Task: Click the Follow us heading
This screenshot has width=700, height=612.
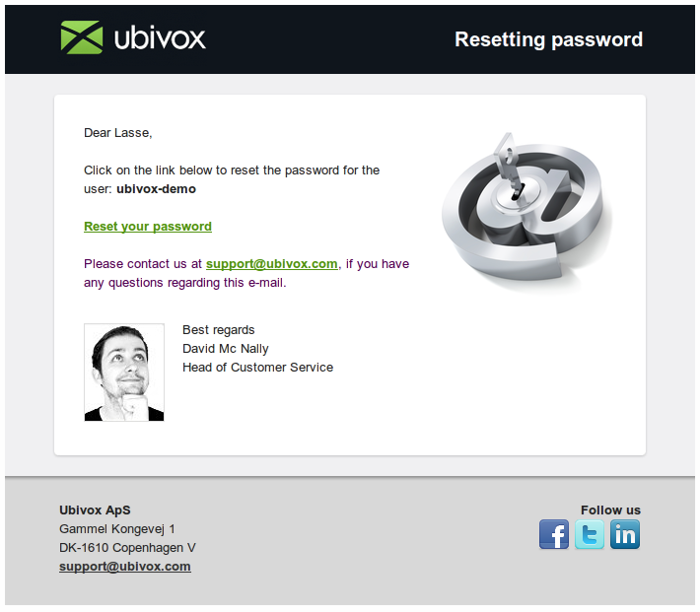Action: (x=610, y=510)
